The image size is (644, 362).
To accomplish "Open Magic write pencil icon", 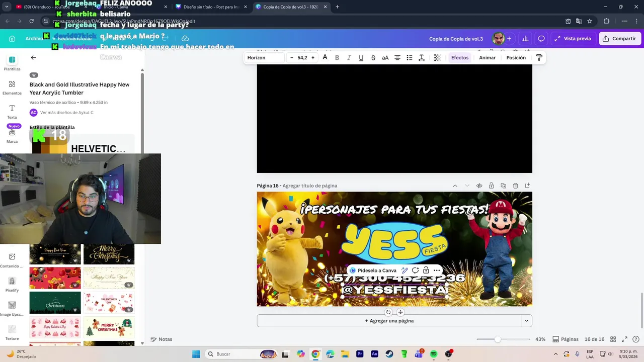I will tap(405, 270).
